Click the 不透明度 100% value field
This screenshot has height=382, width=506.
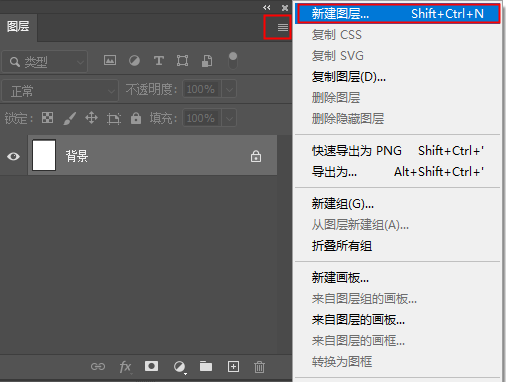click(x=202, y=89)
